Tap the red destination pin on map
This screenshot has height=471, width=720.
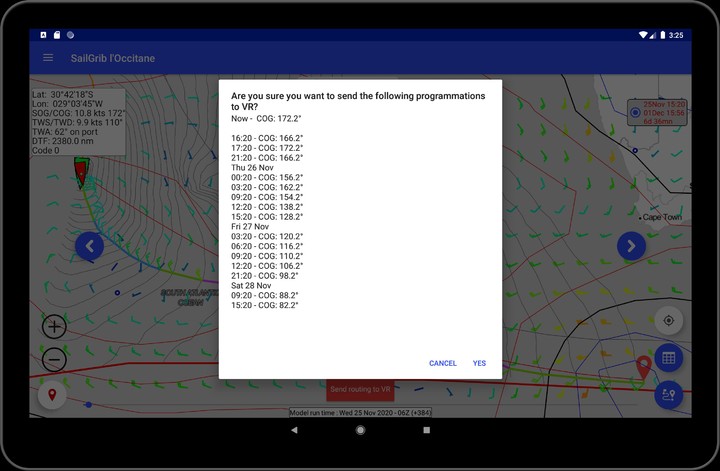click(x=643, y=367)
